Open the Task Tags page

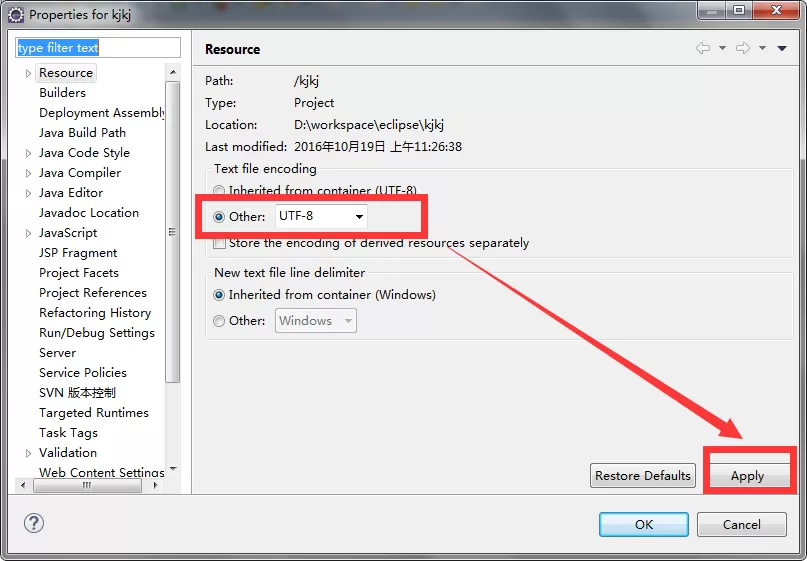68,433
